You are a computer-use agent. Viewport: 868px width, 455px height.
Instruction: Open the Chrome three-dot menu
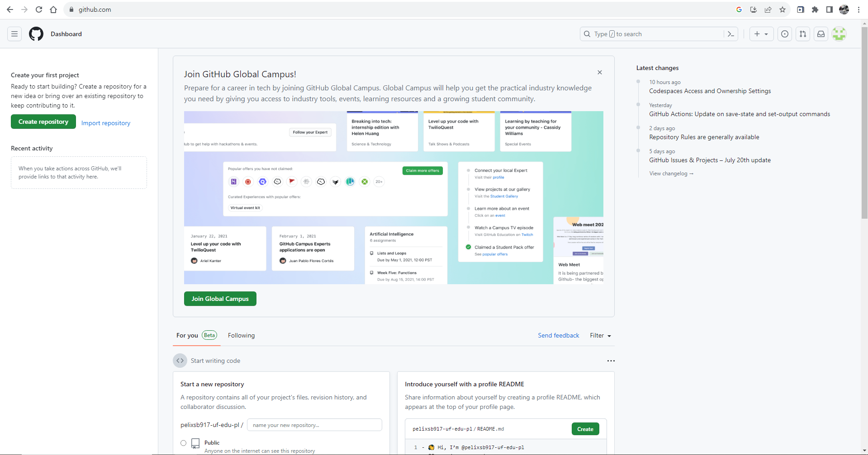click(859, 9)
